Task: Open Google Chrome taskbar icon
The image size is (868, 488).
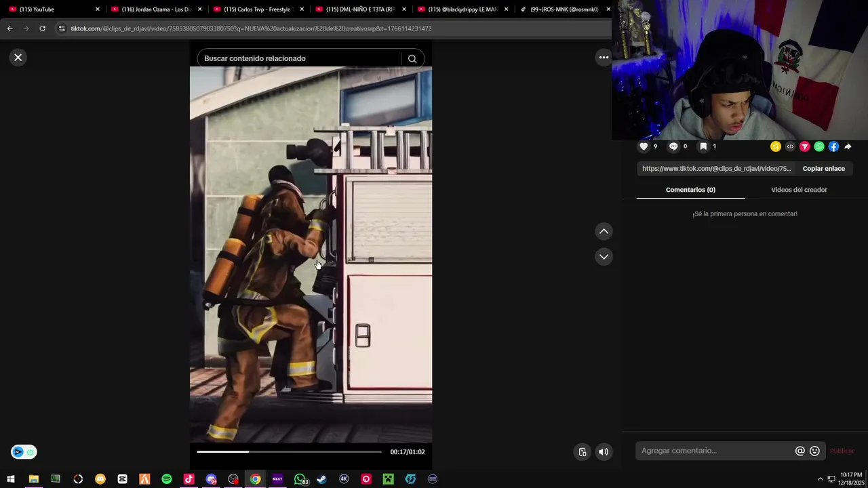Action: pos(255,479)
